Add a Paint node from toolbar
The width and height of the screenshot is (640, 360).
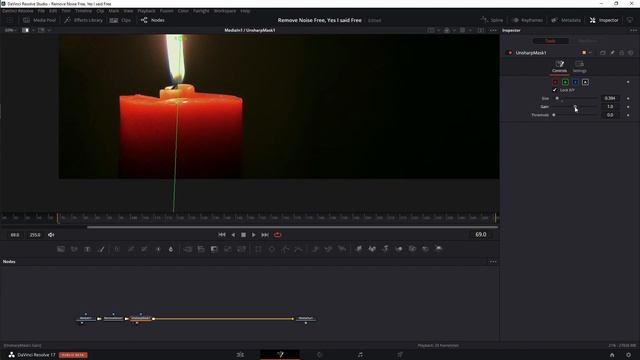(101, 249)
